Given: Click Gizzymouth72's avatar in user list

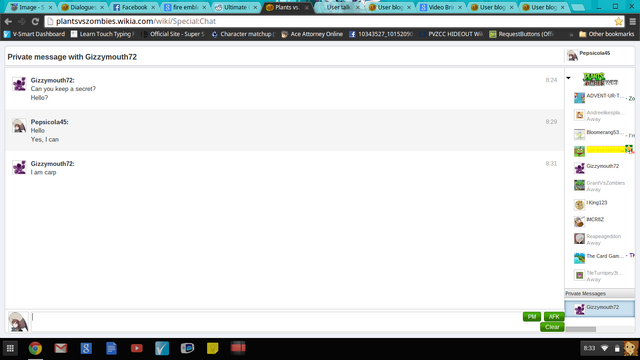Looking at the screenshot, I should 579,168.
